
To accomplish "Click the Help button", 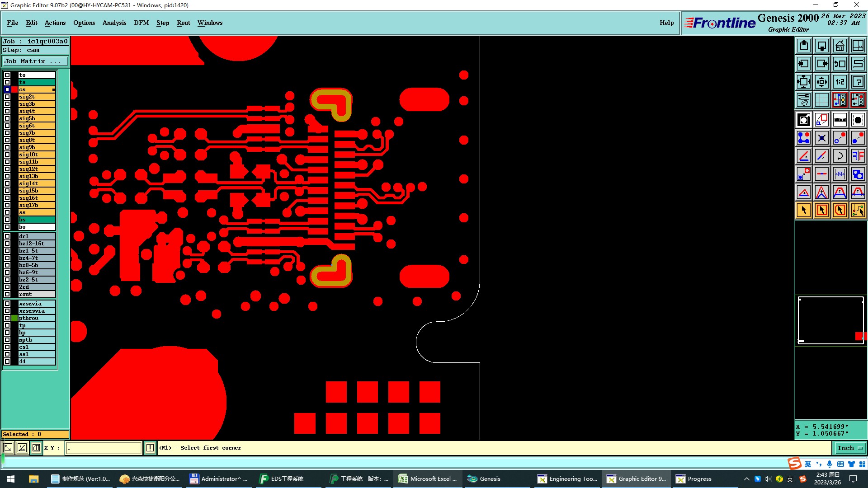I will point(666,23).
